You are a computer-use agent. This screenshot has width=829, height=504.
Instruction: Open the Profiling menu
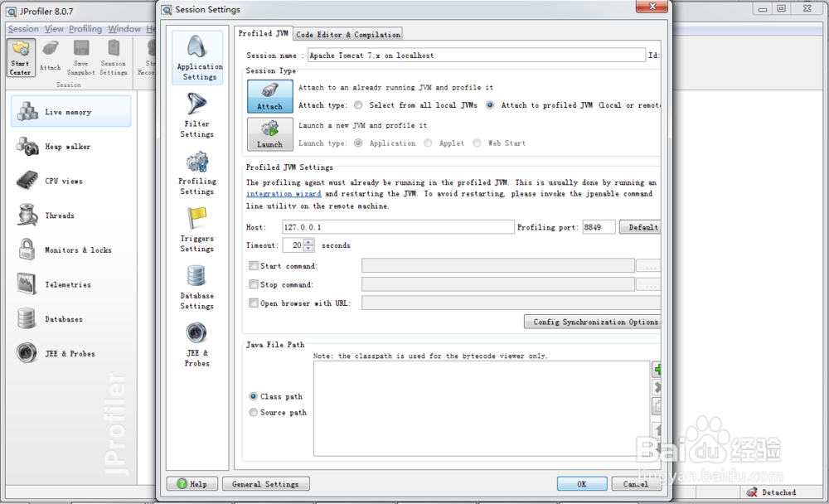pyautogui.click(x=85, y=28)
